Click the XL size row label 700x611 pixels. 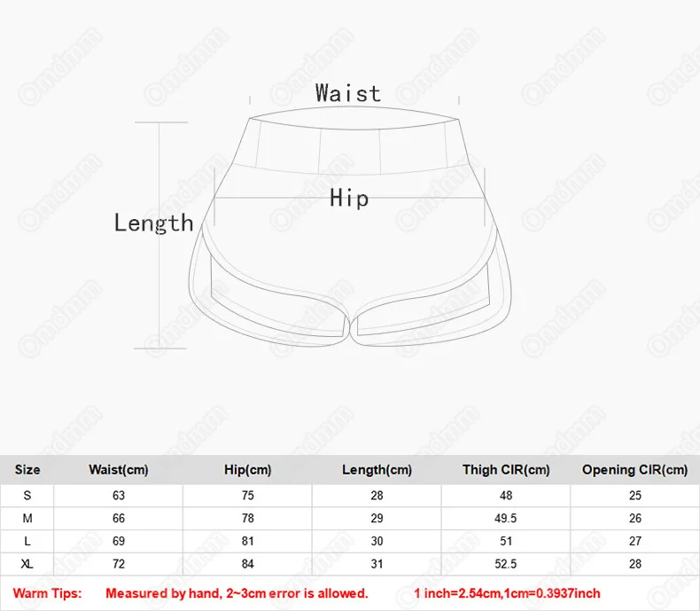(x=27, y=564)
